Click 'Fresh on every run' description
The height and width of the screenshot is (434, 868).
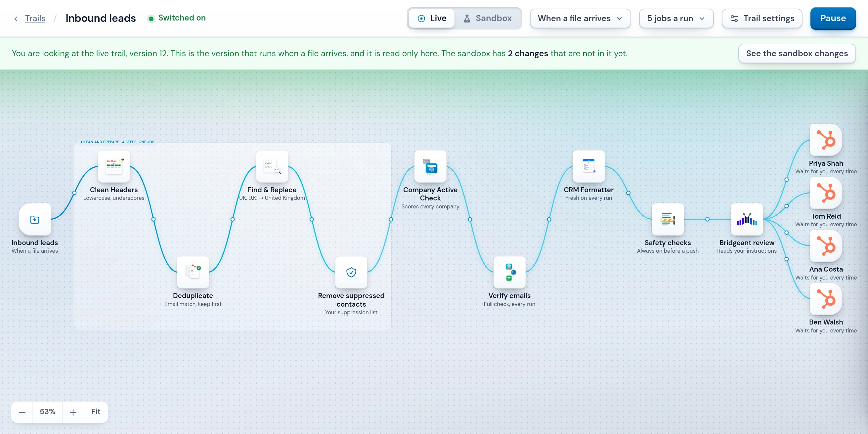pyautogui.click(x=589, y=198)
